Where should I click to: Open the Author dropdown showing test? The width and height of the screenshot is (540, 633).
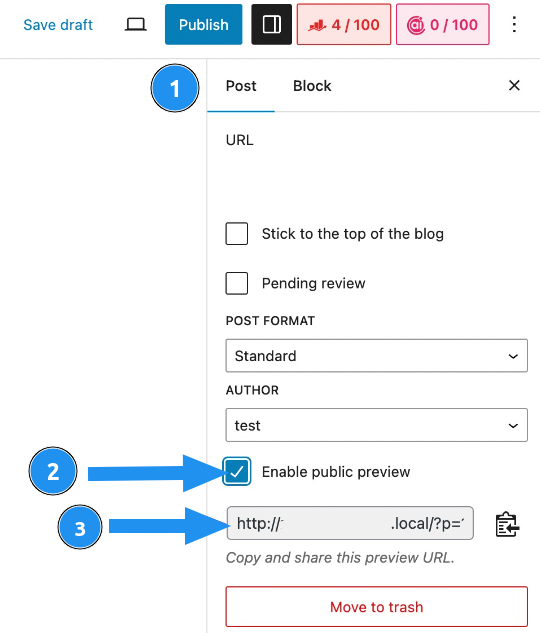click(377, 425)
